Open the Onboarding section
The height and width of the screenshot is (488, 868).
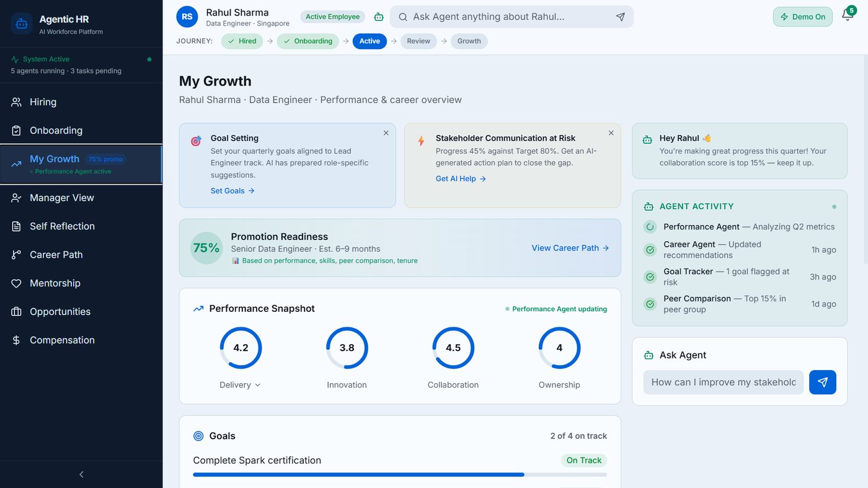81,131
